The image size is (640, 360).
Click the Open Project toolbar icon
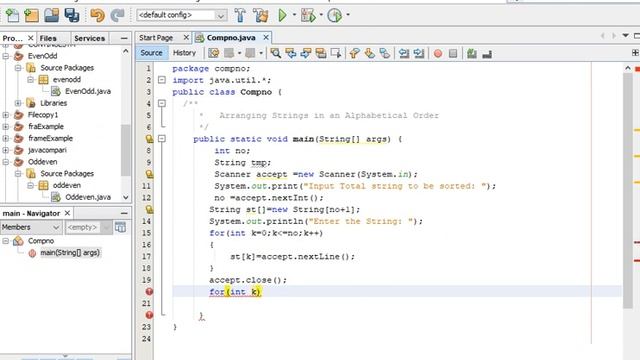(x=51, y=16)
